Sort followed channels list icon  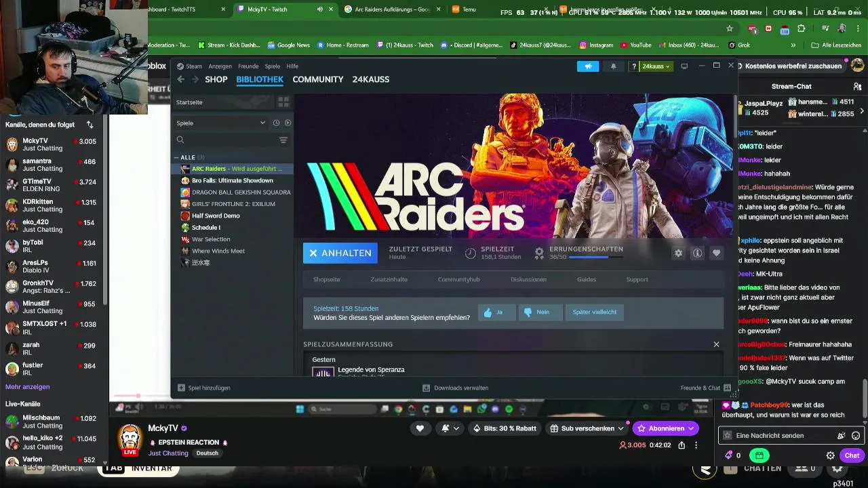pos(90,125)
